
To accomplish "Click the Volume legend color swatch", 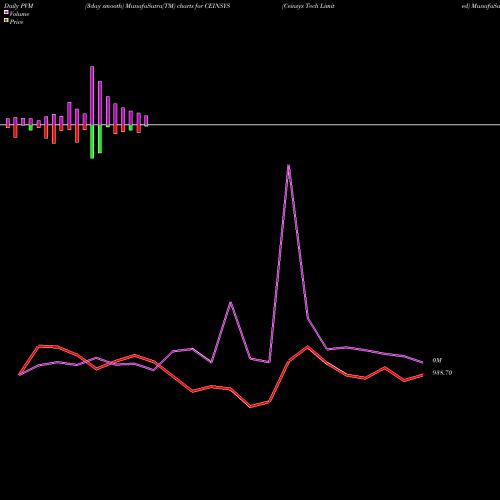I will (x=6, y=12).
